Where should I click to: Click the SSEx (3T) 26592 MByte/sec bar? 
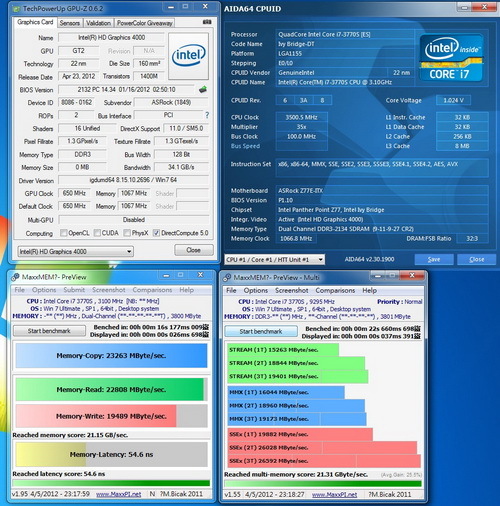[x=324, y=461]
